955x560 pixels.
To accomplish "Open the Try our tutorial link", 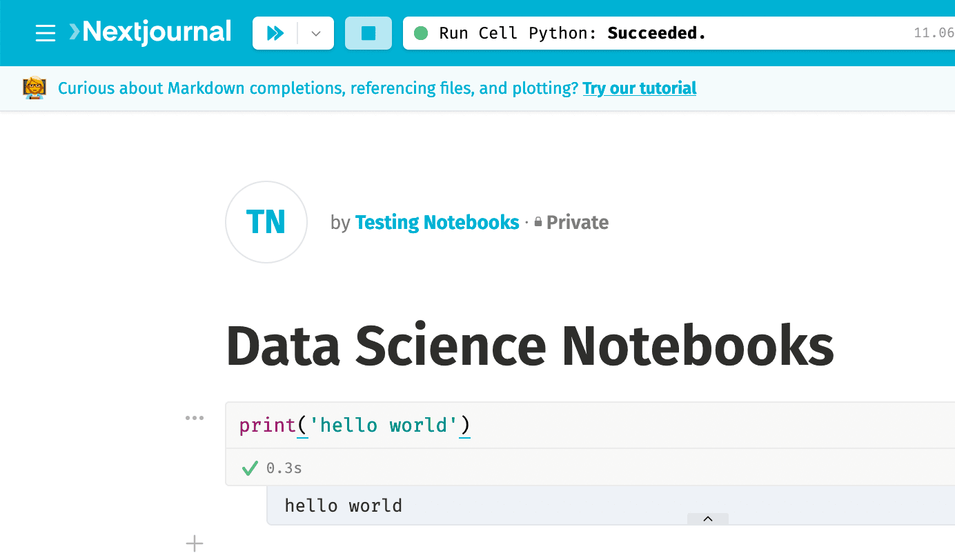I will (x=640, y=88).
